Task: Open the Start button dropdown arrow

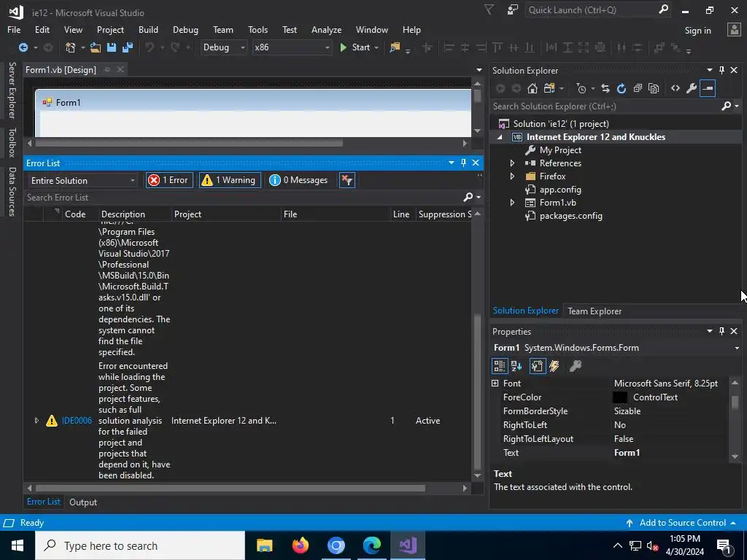Action: (376, 47)
